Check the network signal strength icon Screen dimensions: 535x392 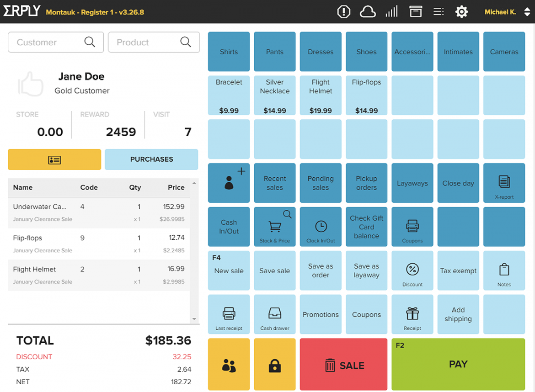click(x=391, y=11)
